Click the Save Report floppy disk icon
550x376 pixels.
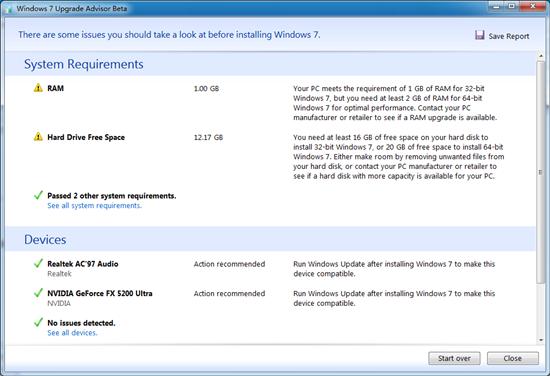click(x=479, y=35)
